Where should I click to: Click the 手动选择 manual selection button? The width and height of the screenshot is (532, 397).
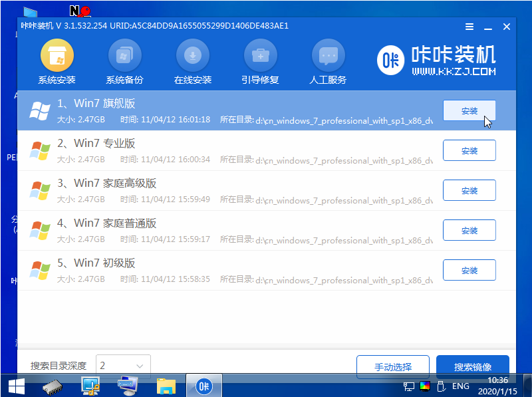tap(392, 366)
